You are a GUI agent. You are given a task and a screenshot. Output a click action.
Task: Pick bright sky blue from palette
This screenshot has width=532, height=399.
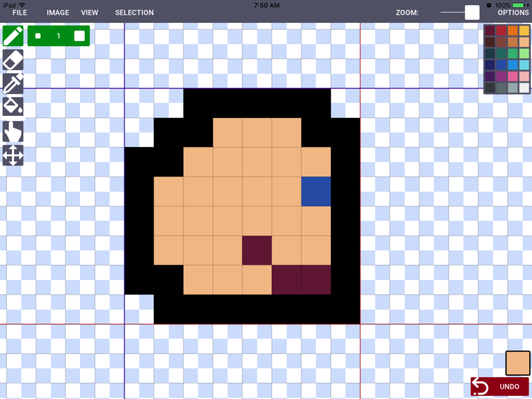pos(513,65)
